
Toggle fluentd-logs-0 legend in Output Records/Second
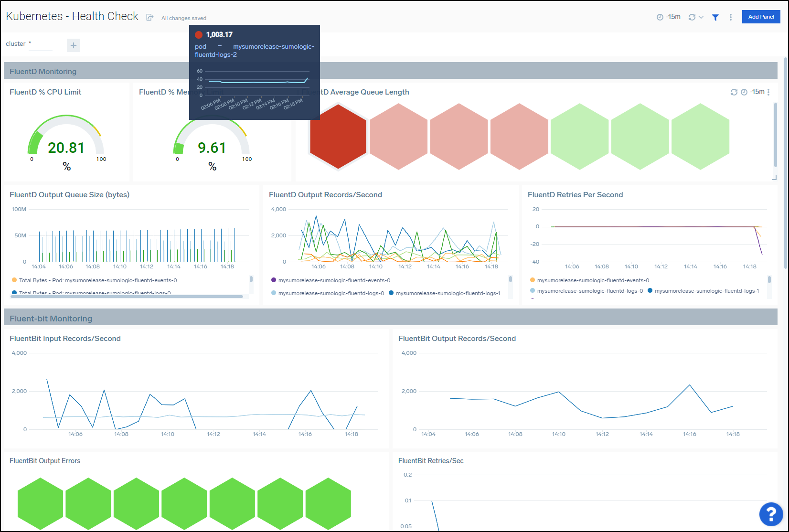328,293
